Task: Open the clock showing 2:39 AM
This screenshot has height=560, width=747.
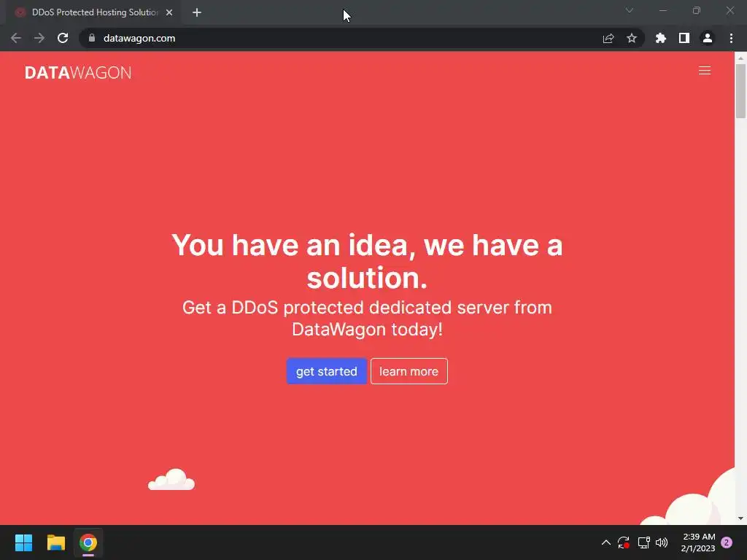Action: coord(698,542)
